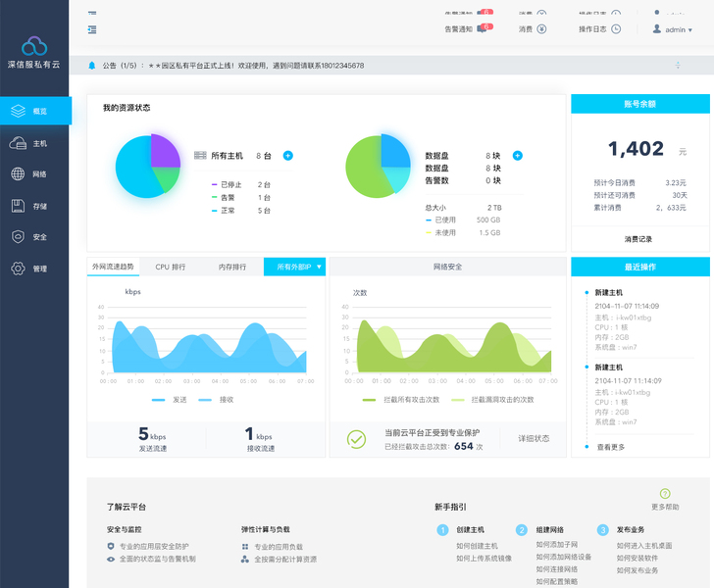Click the 消费 yen coin icon

click(541, 29)
